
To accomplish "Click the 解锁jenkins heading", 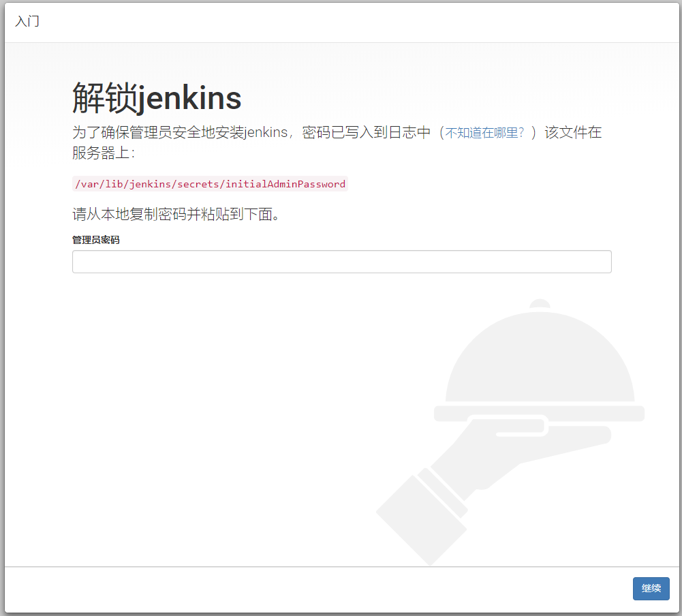I will (157, 98).
